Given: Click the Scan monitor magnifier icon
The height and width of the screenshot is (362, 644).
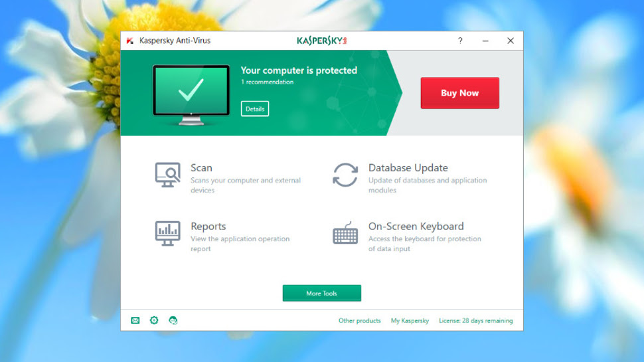Looking at the screenshot, I should [x=167, y=175].
